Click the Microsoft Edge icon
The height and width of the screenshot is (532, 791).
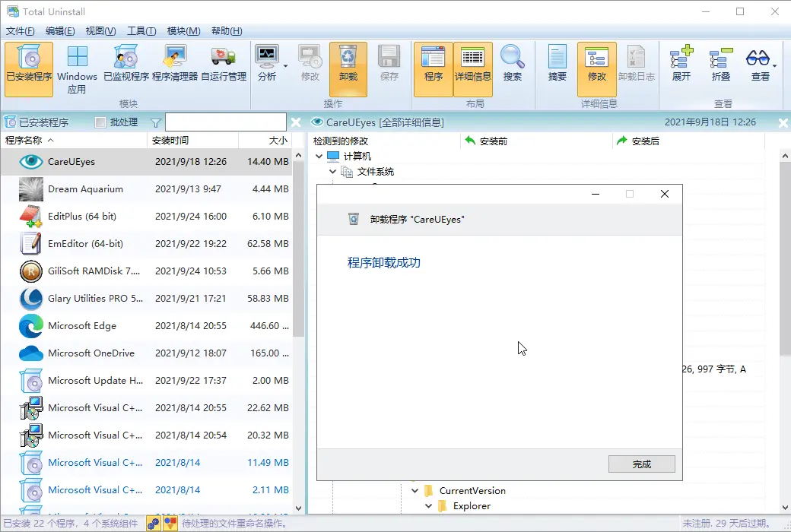[30, 326]
